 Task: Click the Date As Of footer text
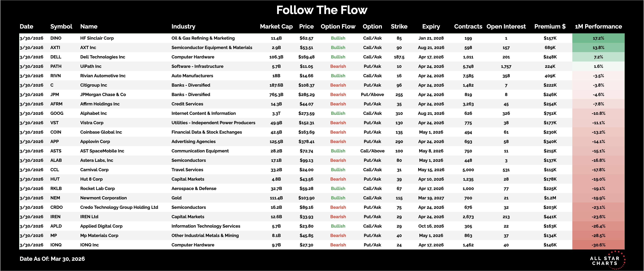tap(52, 259)
